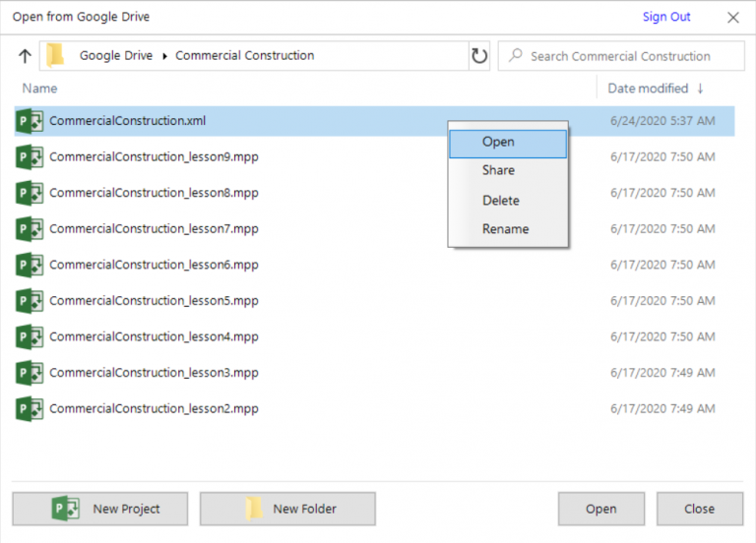Image resolution: width=756 pixels, height=543 pixels.
Task: Click the Sign Out link
Action: point(666,17)
